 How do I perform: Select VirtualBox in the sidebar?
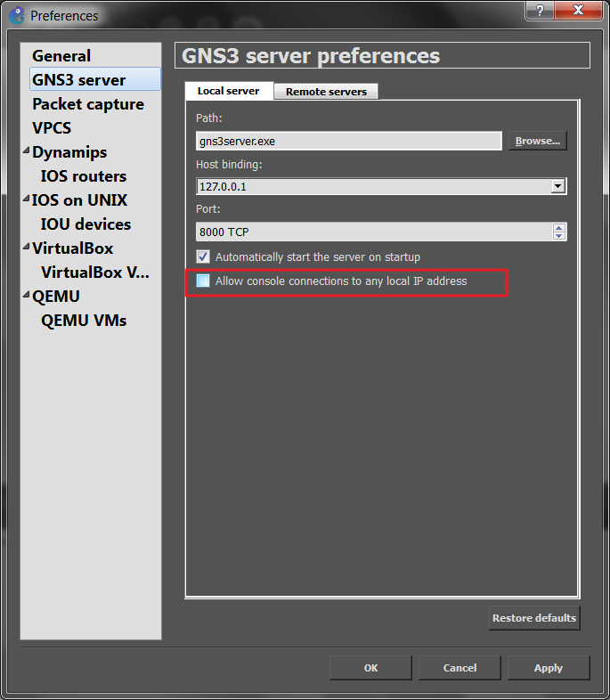[x=73, y=248]
